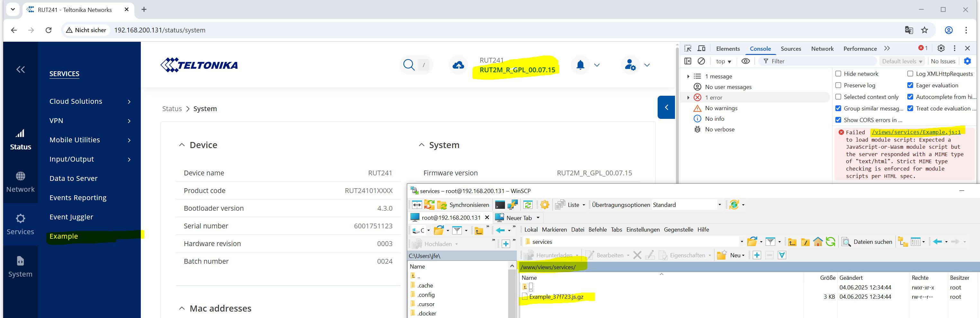This screenshot has height=318, width=980.
Task: Enable the Preserve log checkbox
Action: coord(838,85)
